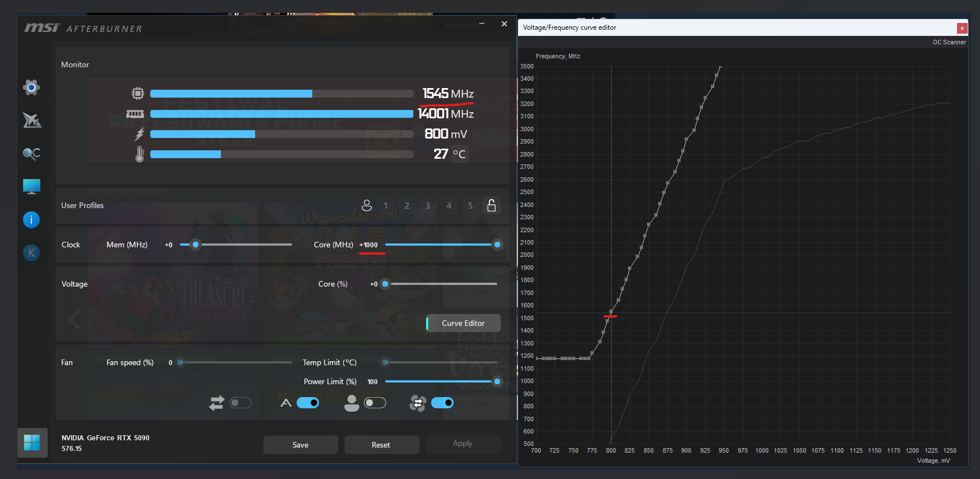Click OC Scanner link in curve editor
Viewport: 980px width, 479px height.
coord(949,42)
